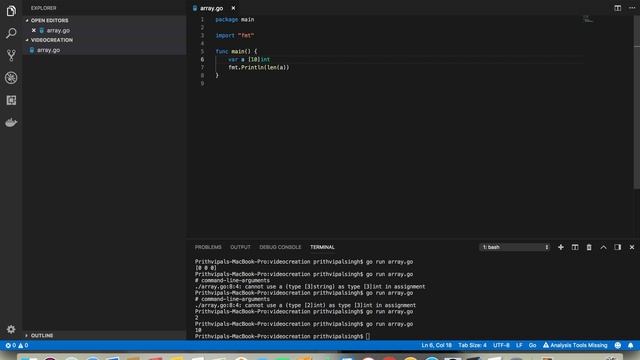The image size is (640, 360).
Task: Open the Search view in activity bar
Action: (x=11, y=33)
